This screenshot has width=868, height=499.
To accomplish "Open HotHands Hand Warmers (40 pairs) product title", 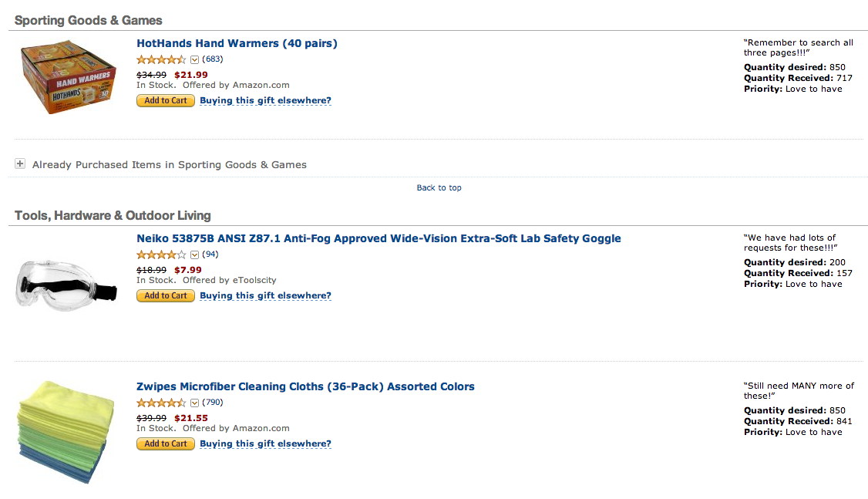I will point(237,43).
